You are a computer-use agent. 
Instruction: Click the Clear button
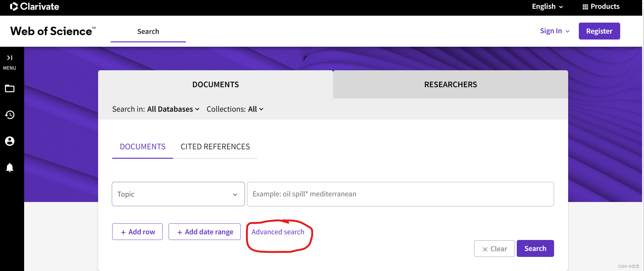tap(494, 249)
